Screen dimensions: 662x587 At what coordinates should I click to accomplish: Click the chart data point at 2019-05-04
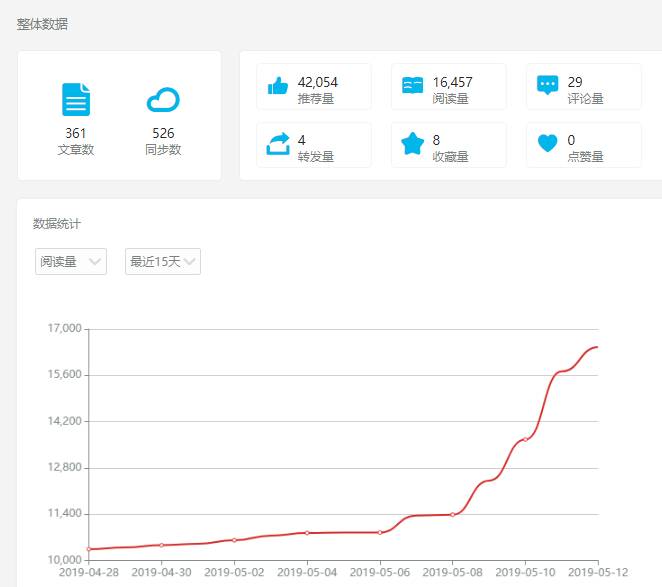307,533
